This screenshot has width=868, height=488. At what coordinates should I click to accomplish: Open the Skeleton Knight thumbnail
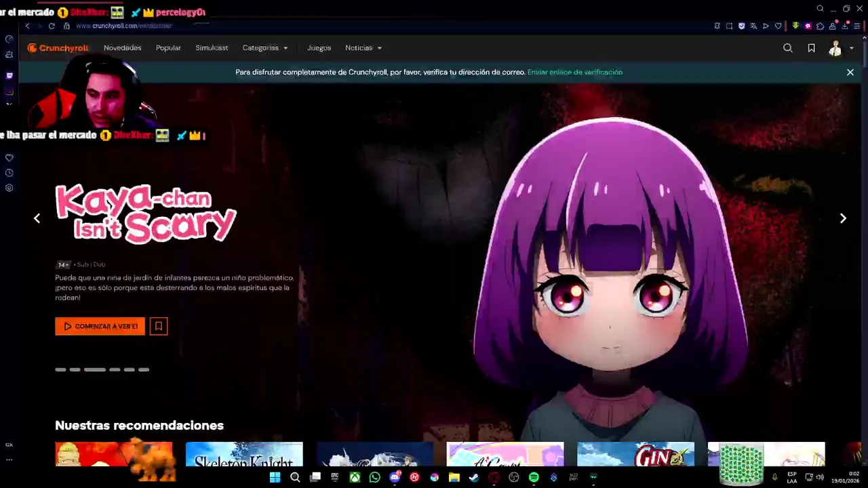tap(244, 454)
